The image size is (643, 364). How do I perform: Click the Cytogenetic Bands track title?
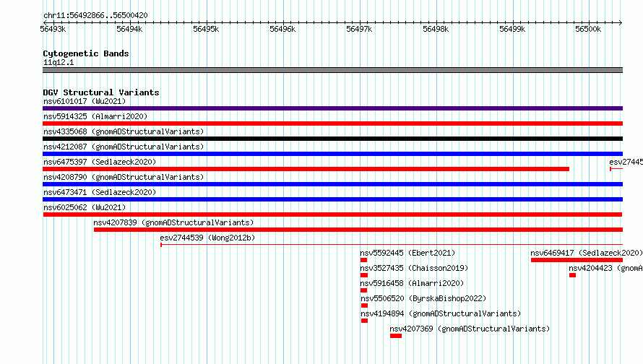pos(86,53)
